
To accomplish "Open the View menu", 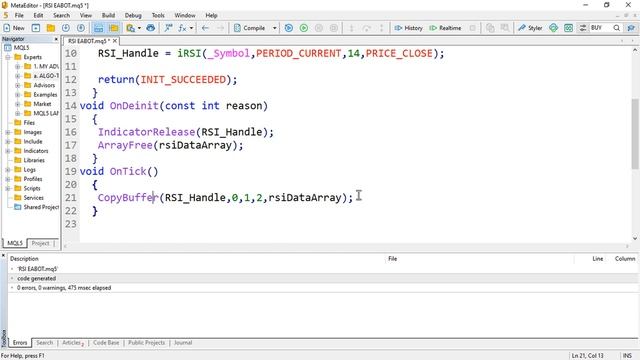I will (86, 15).
